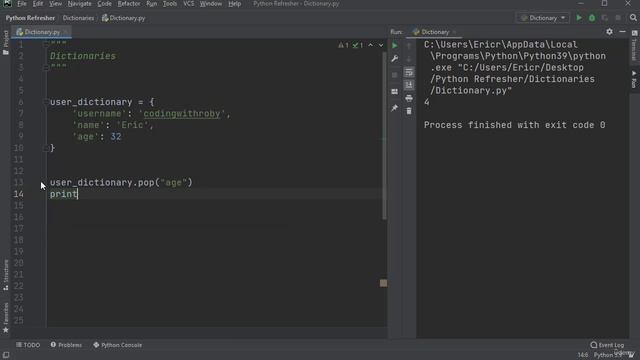This screenshot has width=640, height=360.
Task: Collapse the docstring fold marker at line 1
Action: coord(46,44)
